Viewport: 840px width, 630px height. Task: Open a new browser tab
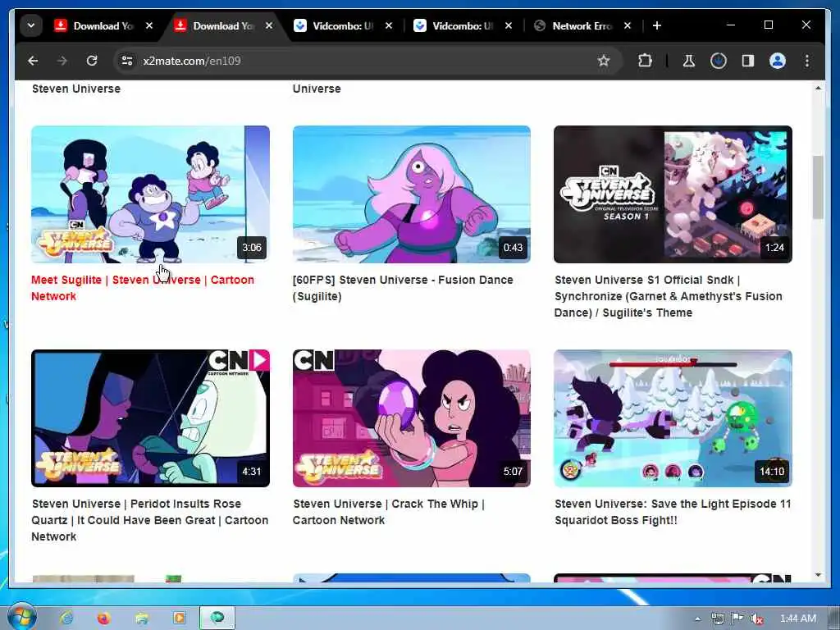coord(657,25)
